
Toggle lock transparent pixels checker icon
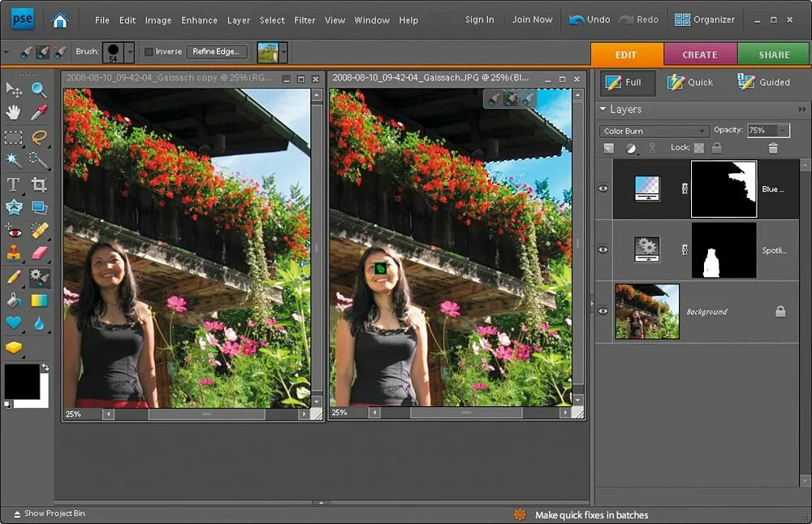click(699, 148)
